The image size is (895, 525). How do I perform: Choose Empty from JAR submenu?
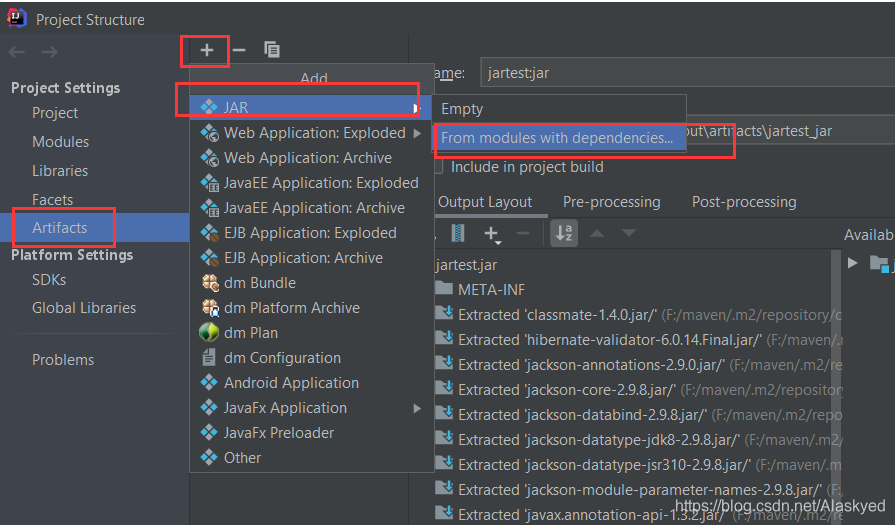[x=559, y=109]
